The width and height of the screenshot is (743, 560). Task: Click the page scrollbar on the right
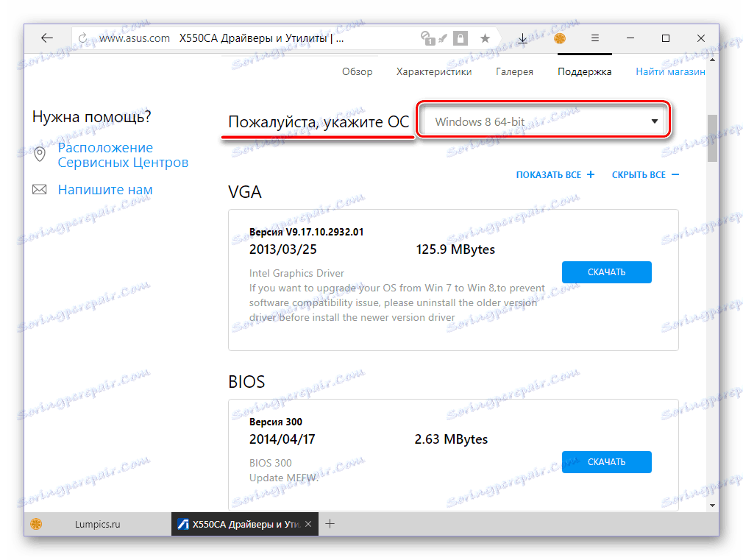[x=712, y=138]
